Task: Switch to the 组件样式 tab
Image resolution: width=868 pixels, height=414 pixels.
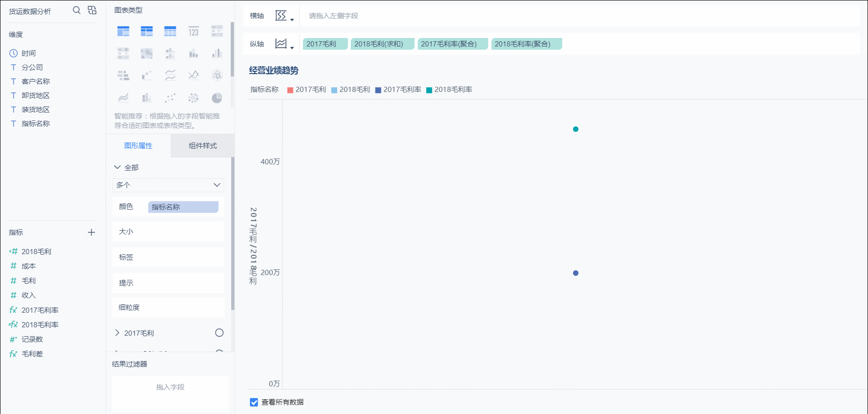Action: click(x=203, y=146)
